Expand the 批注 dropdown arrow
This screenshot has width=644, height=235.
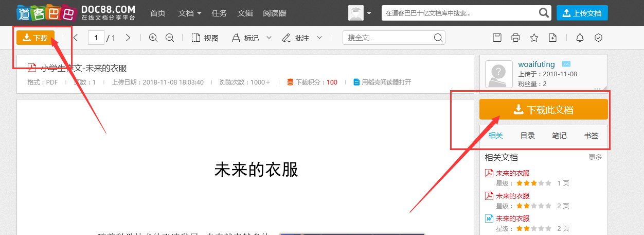[x=319, y=38]
